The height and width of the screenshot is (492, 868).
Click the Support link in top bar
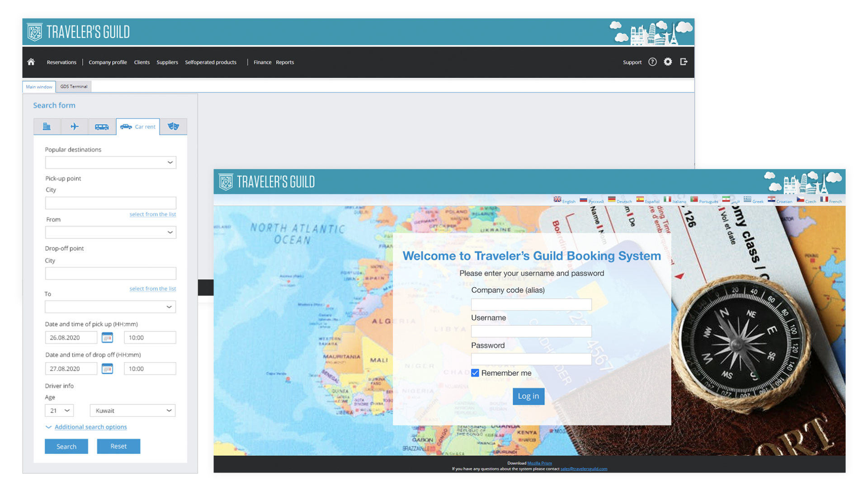tap(632, 62)
